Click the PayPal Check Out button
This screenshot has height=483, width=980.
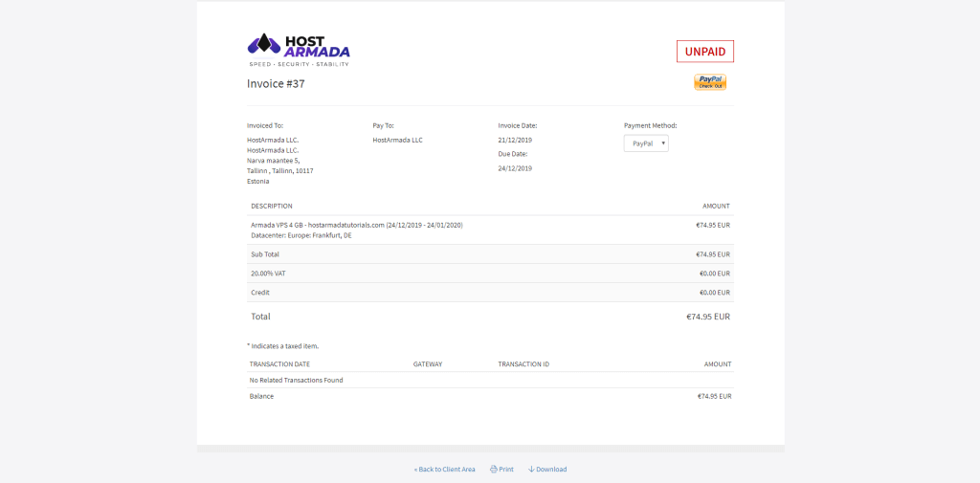(710, 82)
